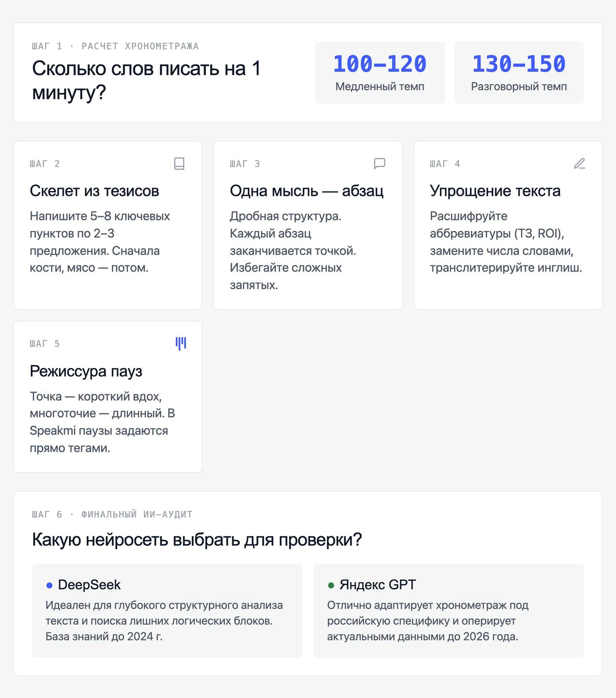Click the speech bubble icon in Шаг 3
The image size is (616, 698).
(x=379, y=164)
